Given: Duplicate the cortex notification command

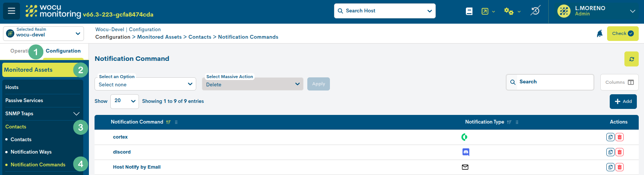Looking at the screenshot, I should (x=610, y=137).
